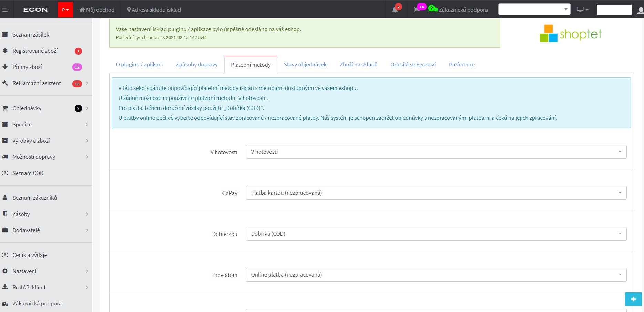
Task: Switch to Odesílá se Egonovi tab
Action: [413, 64]
